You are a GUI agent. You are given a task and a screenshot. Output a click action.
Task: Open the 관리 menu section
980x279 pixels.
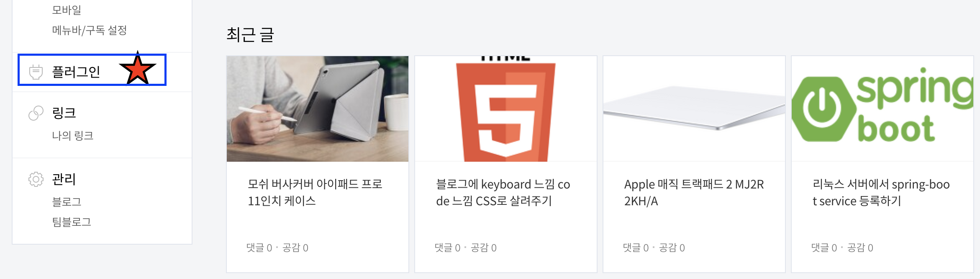64,179
